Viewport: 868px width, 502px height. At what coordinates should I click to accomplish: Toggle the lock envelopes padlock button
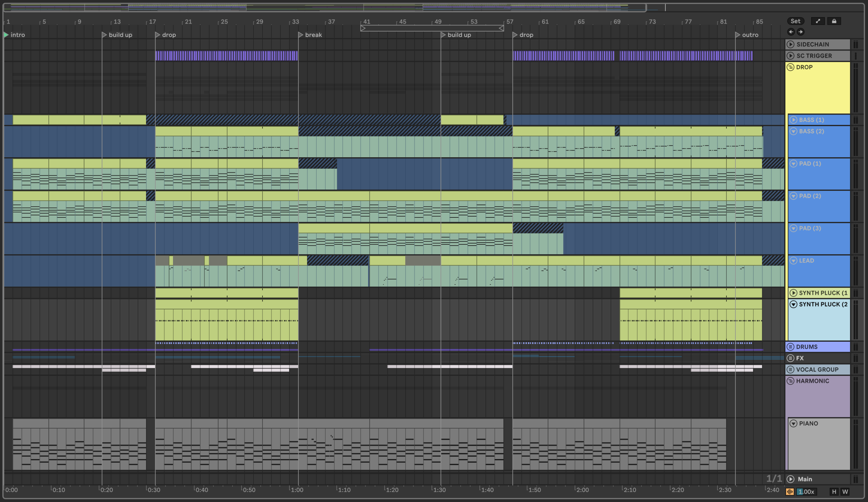834,21
